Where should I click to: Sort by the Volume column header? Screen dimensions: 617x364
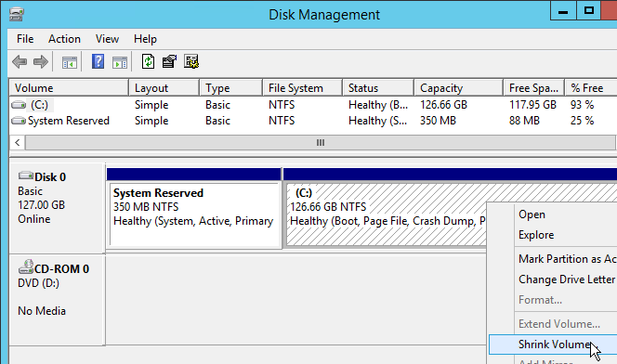(x=70, y=88)
